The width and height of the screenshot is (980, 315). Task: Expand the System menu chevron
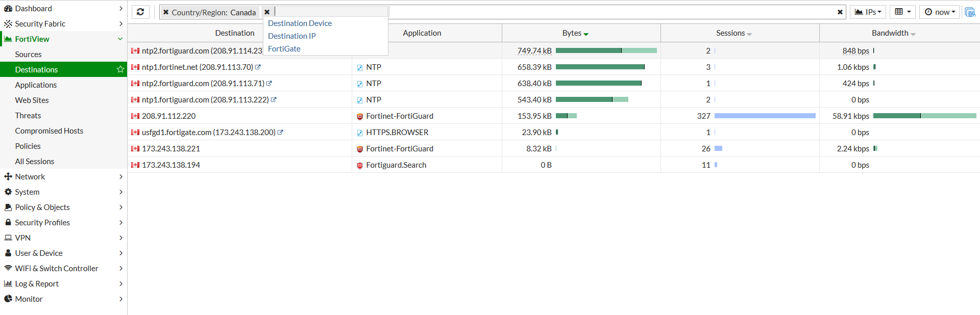121,192
